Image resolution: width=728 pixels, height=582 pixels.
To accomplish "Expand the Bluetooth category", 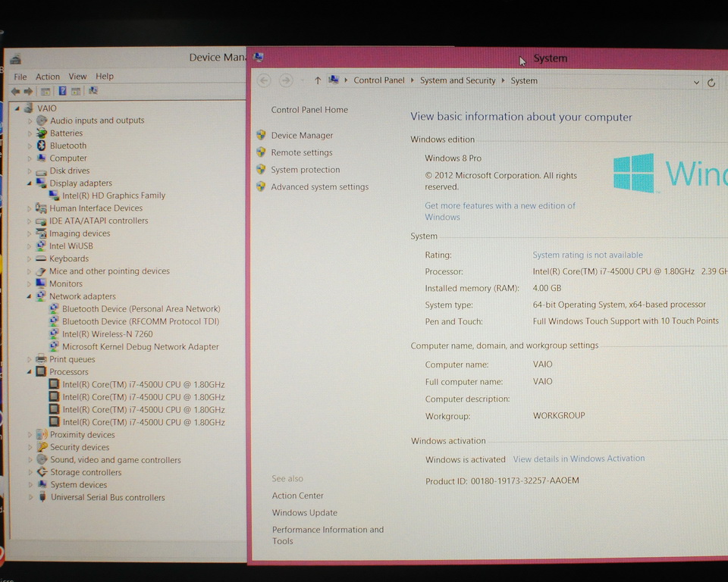I will tap(30, 145).
